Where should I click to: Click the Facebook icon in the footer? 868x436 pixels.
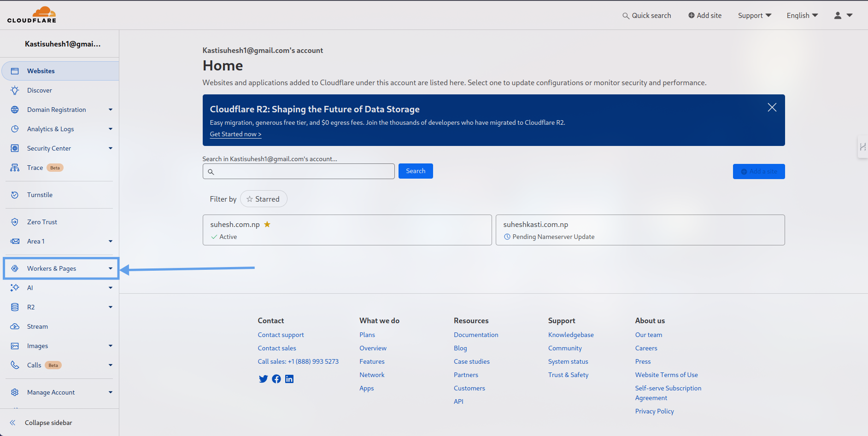(x=276, y=378)
